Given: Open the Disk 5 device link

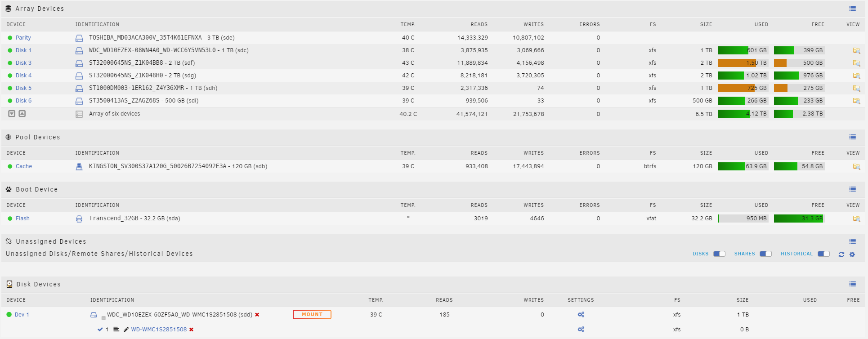Looking at the screenshot, I should click(x=23, y=88).
